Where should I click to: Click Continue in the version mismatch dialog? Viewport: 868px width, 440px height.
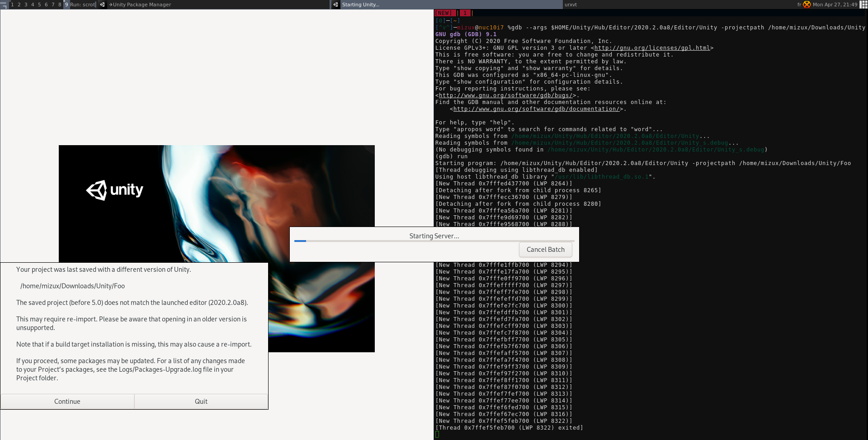[67, 402]
